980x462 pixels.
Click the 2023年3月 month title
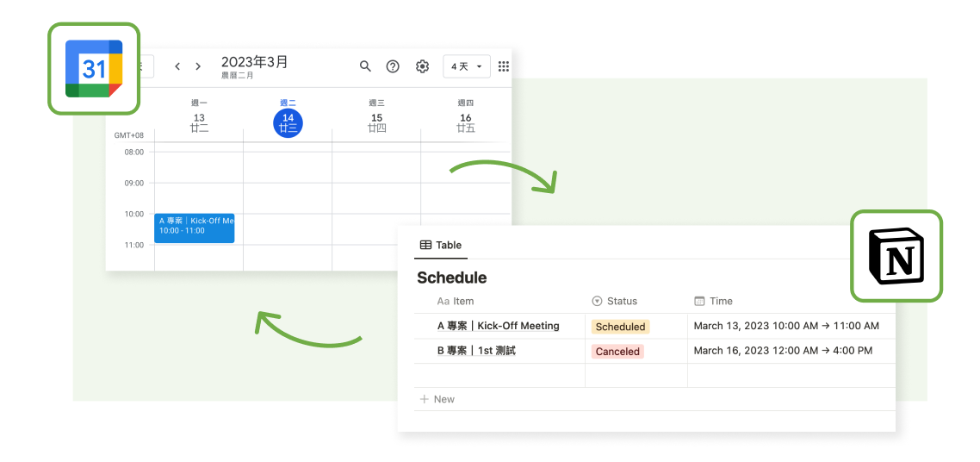pos(254,62)
